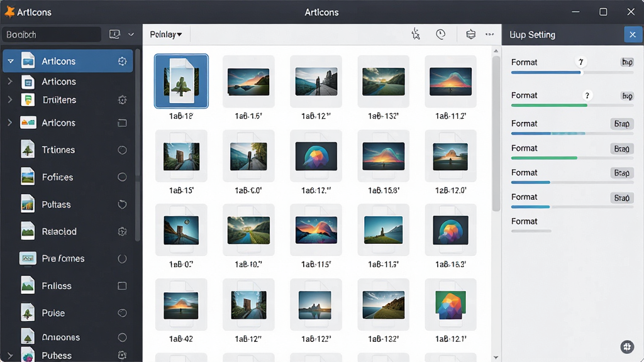The width and height of the screenshot is (644, 362).
Task: Select the Trtiones item in sidebar
Action: tap(69, 150)
